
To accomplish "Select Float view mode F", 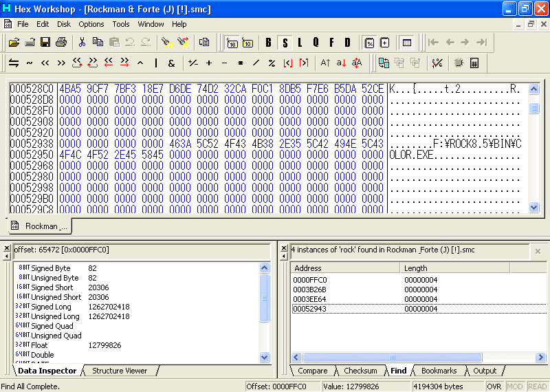I will pyautogui.click(x=331, y=43).
